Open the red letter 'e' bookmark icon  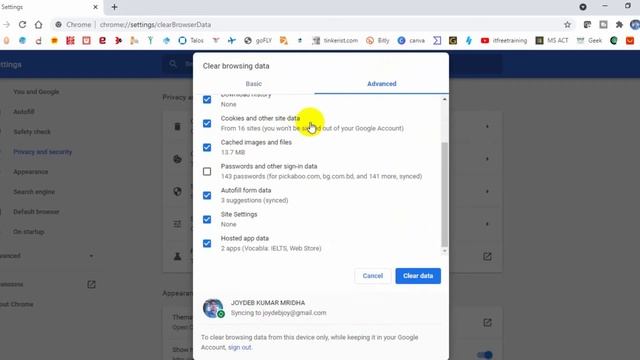click(x=102, y=40)
